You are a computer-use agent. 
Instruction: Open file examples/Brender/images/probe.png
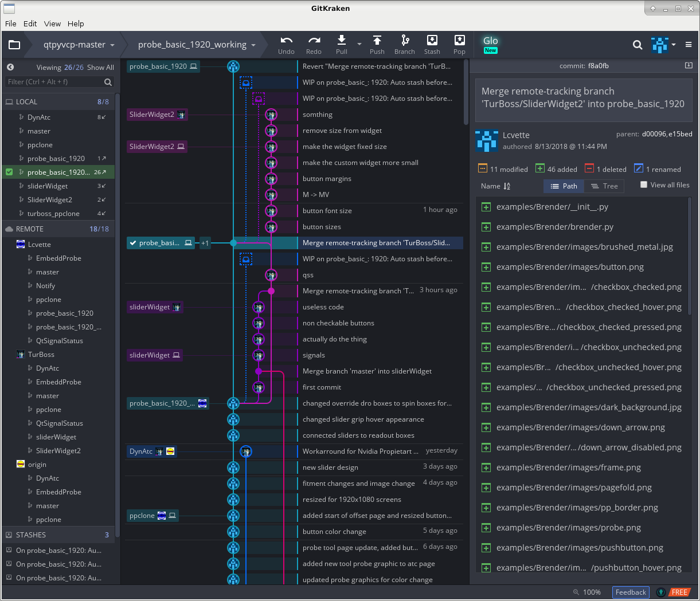[x=569, y=528]
